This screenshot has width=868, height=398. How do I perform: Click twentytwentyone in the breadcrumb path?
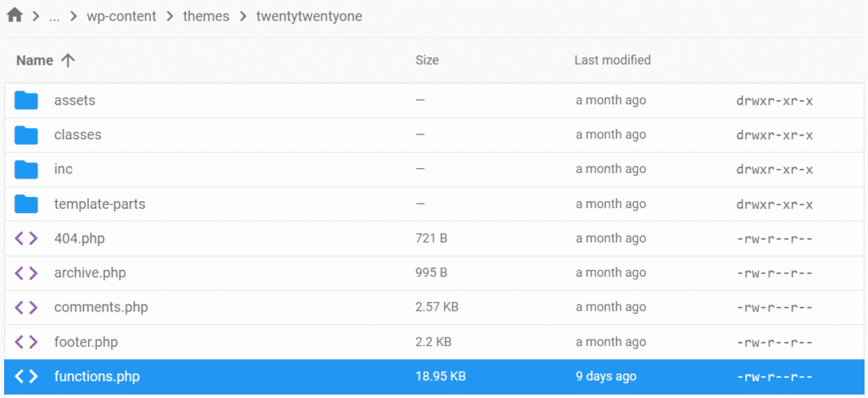pos(309,17)
